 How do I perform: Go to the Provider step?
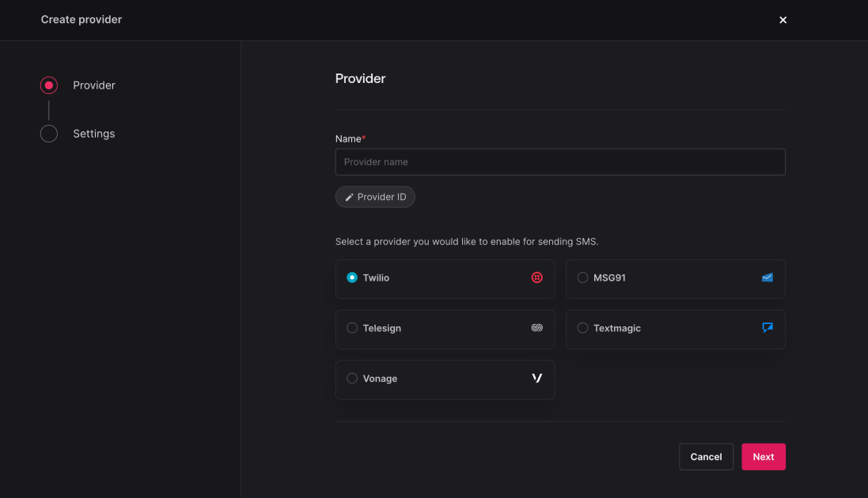(78, 85)
